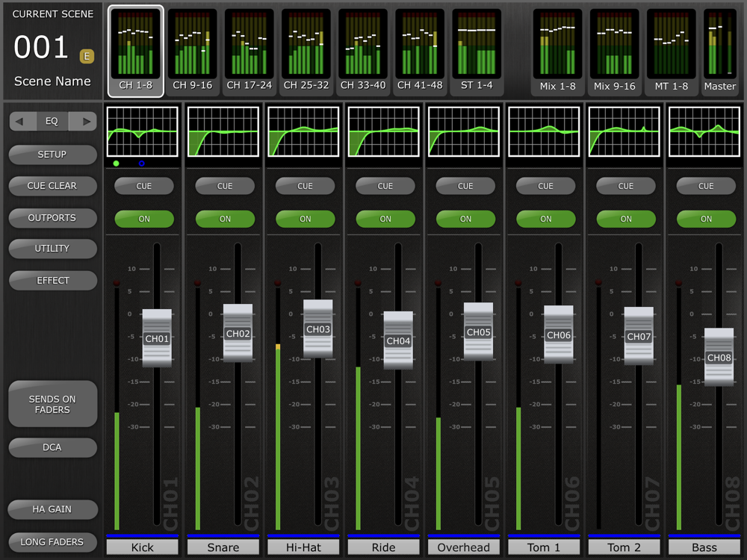
Task: Open the Master meter bank
Action: 720,51
